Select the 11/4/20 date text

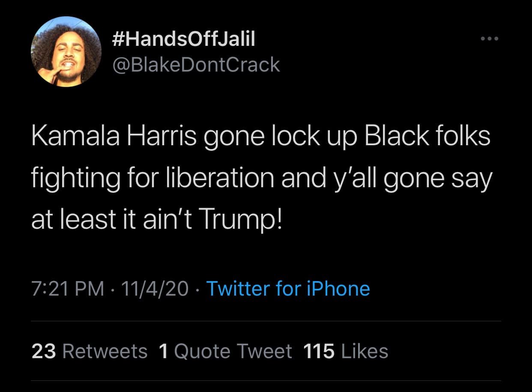coord(155,288)
